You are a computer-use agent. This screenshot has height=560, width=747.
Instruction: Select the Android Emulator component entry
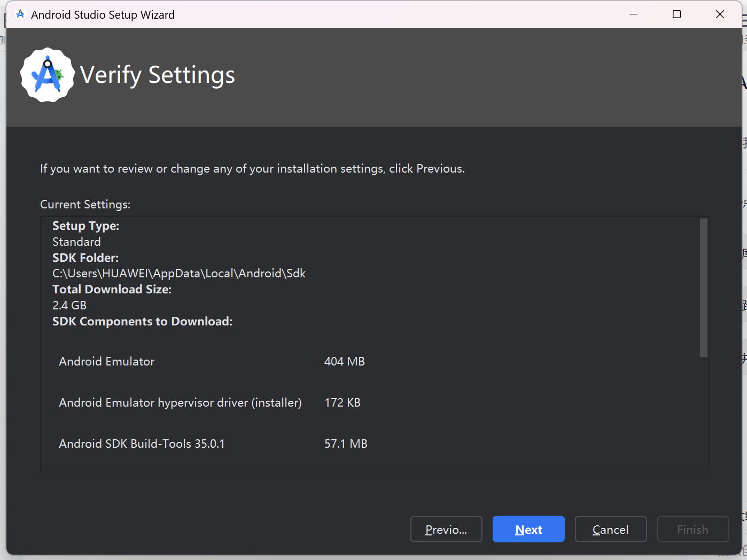[106, 361]
